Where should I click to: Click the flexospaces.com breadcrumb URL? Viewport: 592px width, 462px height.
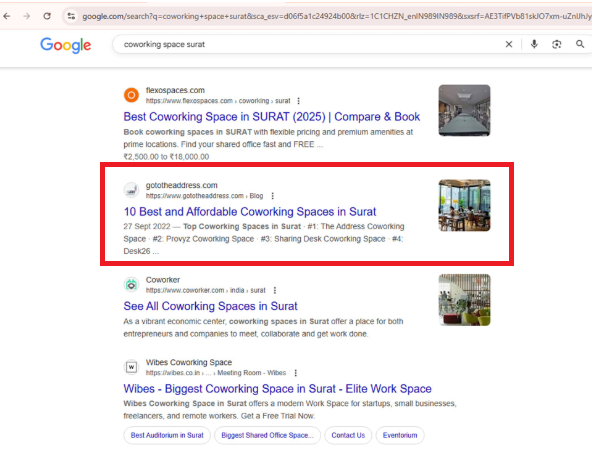click(x=218, y=101)
